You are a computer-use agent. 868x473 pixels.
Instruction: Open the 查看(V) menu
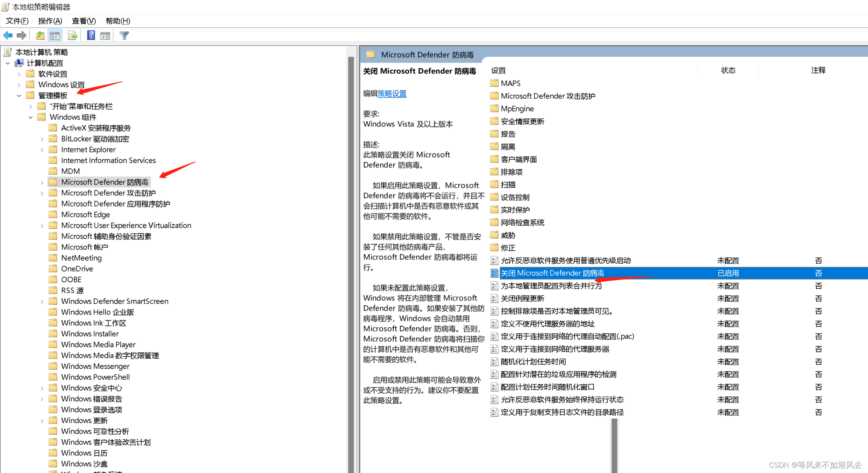pyautogui.click(x=84, y=21)
